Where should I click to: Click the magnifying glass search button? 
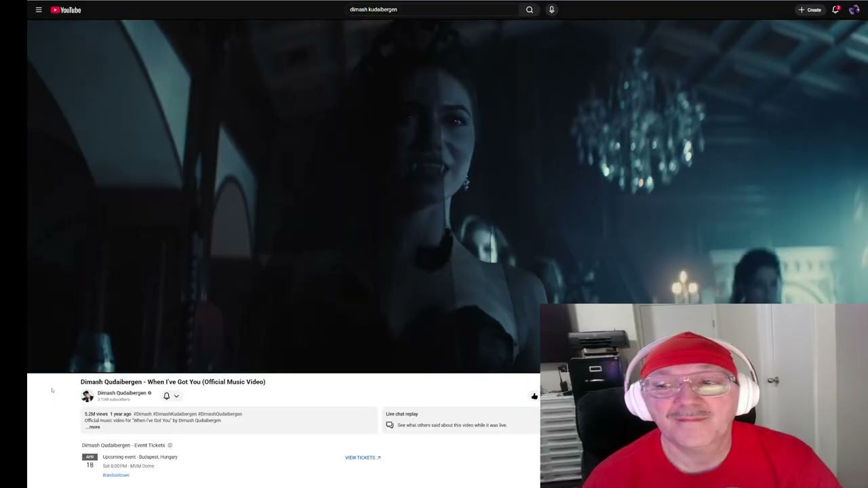tap(530, 9)
